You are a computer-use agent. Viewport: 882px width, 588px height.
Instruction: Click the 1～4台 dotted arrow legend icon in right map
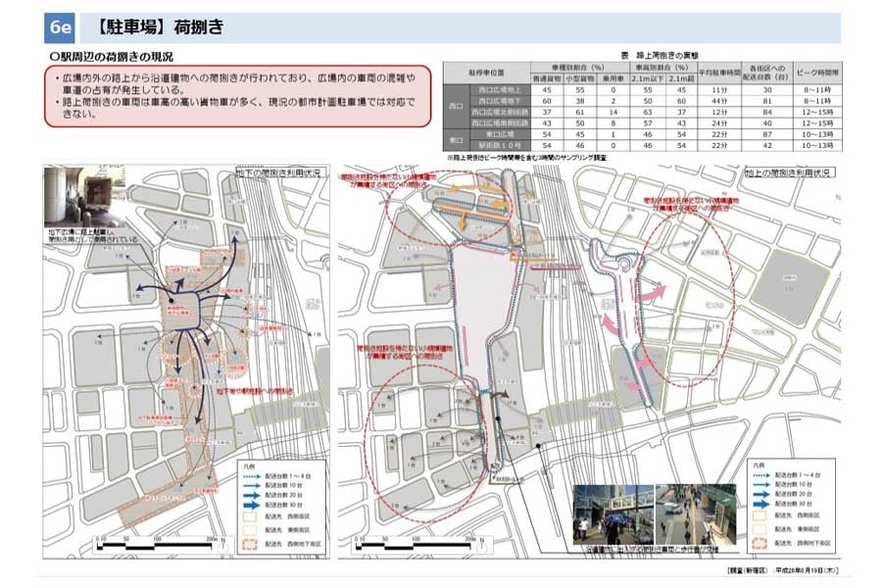pyautogui.click(x=760, y=473)
